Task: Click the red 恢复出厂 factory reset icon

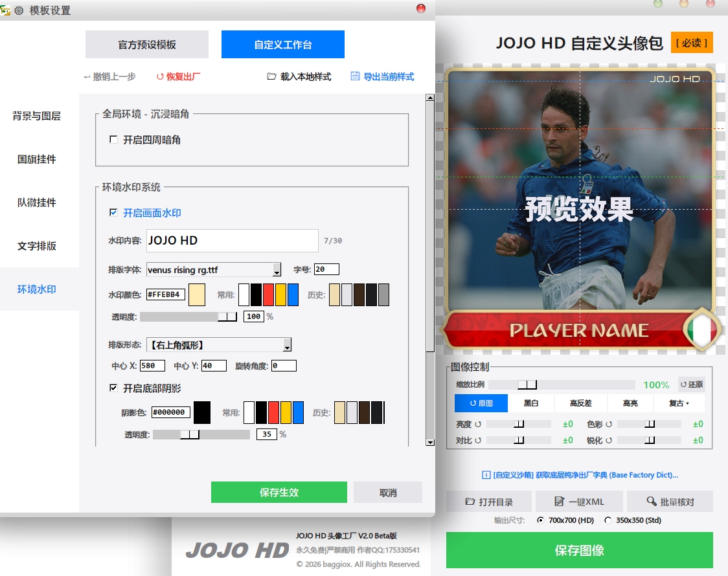Action: (160, 76)
